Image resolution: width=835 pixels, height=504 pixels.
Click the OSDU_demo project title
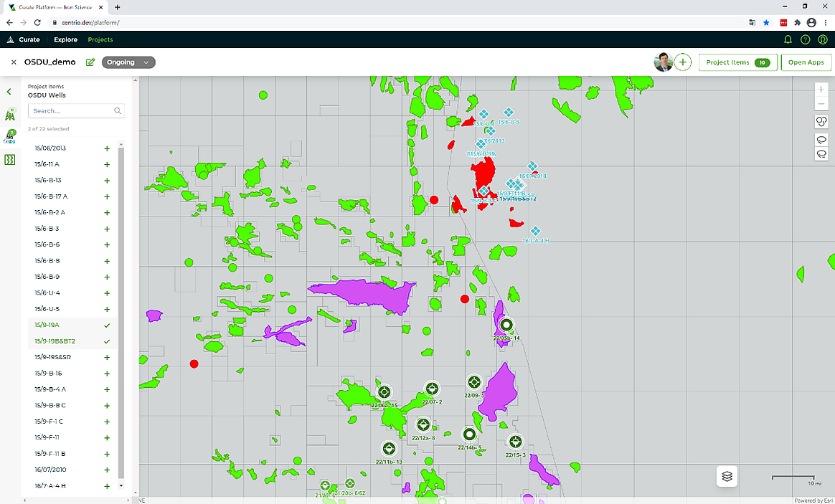[x=50, y=62]
